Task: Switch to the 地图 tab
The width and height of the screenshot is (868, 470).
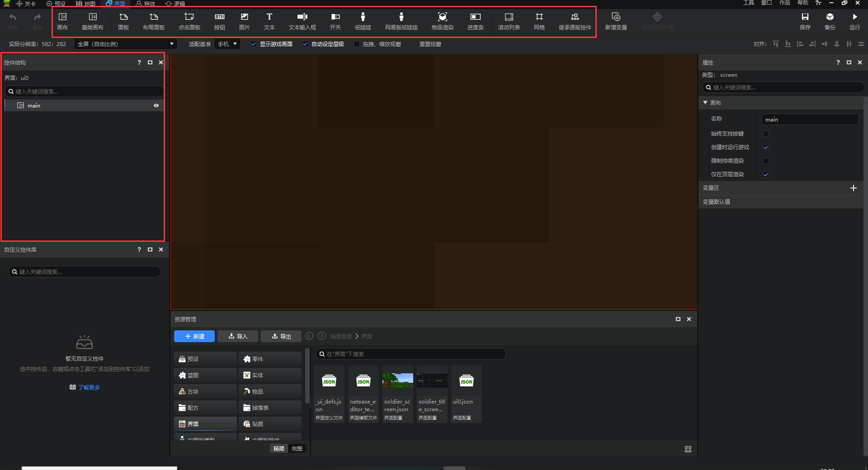Action: pyautogui.click(x=86, y=4)
